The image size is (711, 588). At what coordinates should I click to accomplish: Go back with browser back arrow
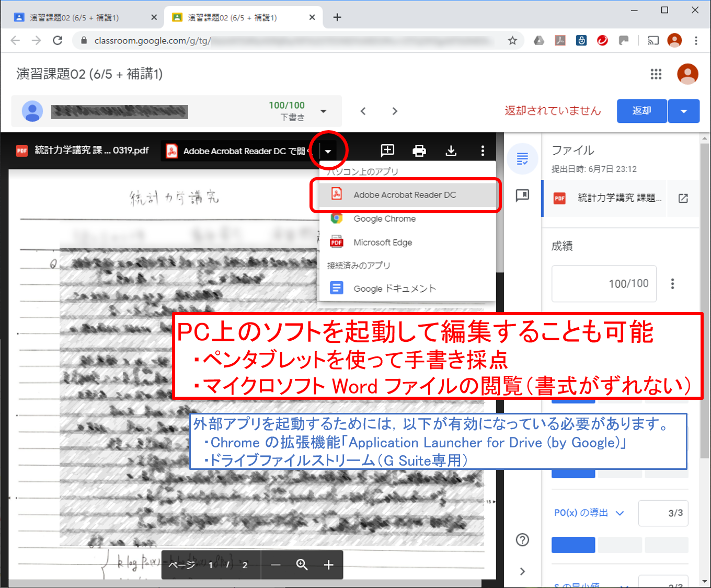(x=15, y=40)
